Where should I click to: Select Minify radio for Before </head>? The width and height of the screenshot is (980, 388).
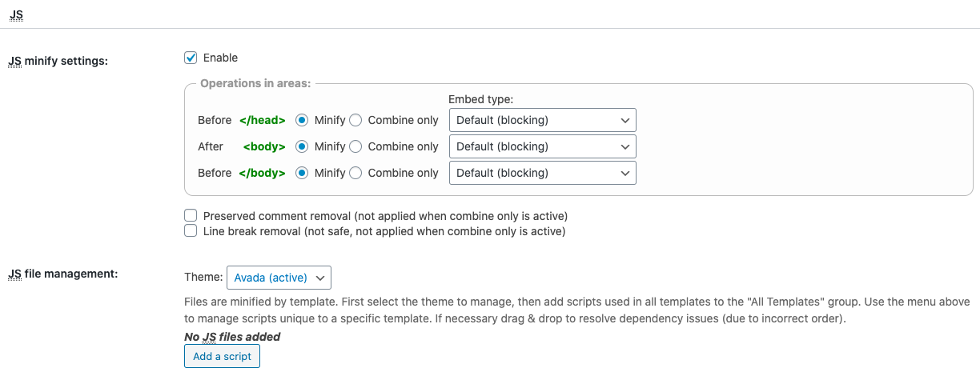pos(302,120)
